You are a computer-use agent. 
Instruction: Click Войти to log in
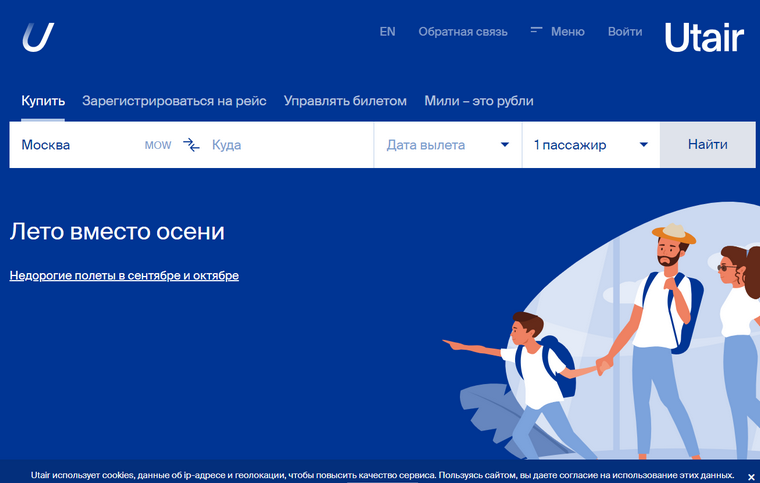625,31
